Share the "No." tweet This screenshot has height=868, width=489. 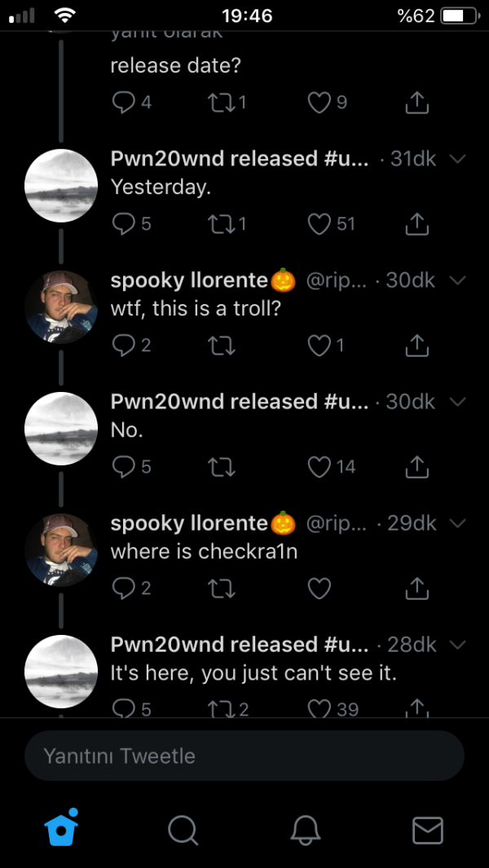(x=416, y=466)
